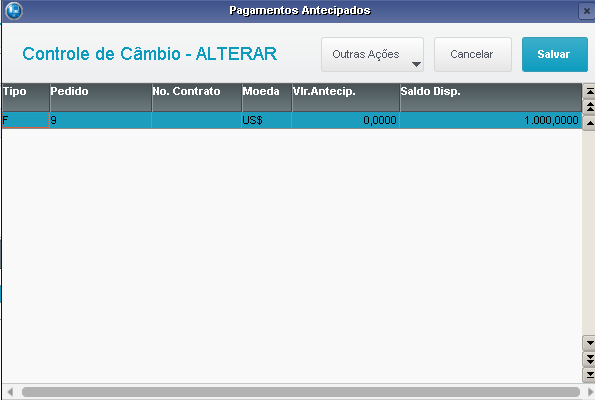Click the Salvar button
This screenshot has height=400, width=595.
[x=555, y=54]
